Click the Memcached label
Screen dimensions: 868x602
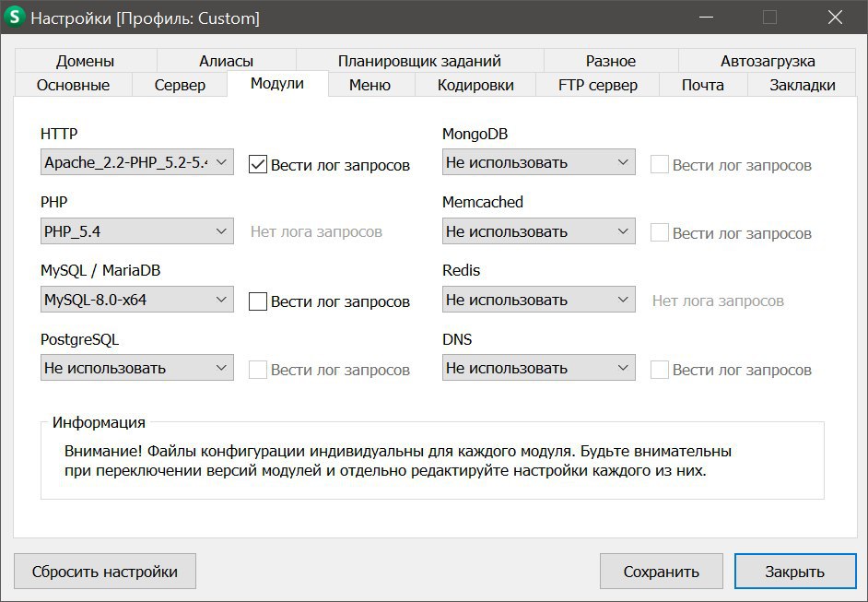pos(483,202)
